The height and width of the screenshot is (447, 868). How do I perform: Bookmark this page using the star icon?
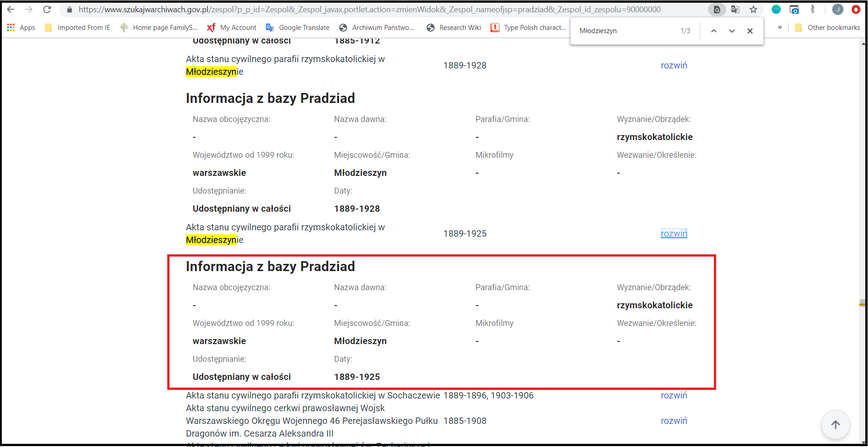(753, 9)
